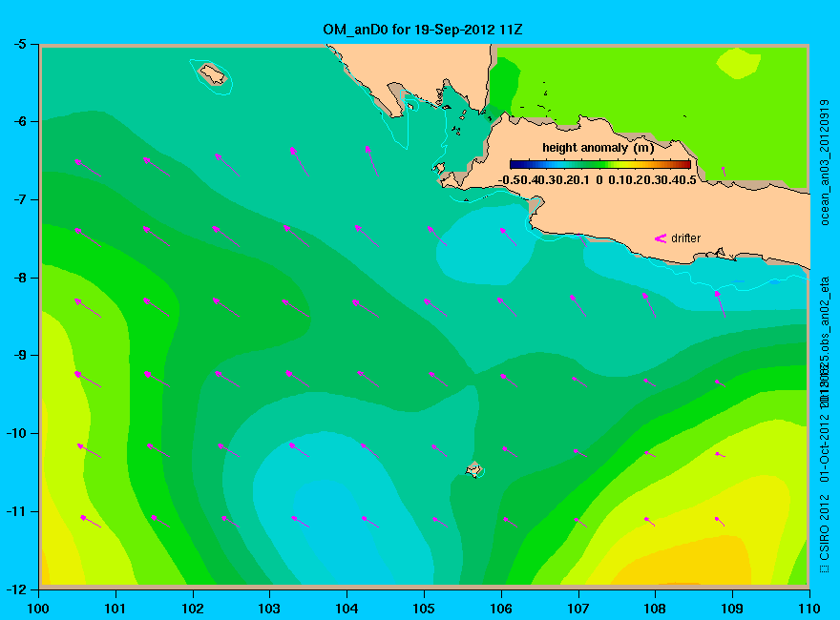Screen dimensions: 840x620
Task: Click the plot title 'OM_anD0 for 19-Sep-2012 11Z'
Action: pos(422,30)
